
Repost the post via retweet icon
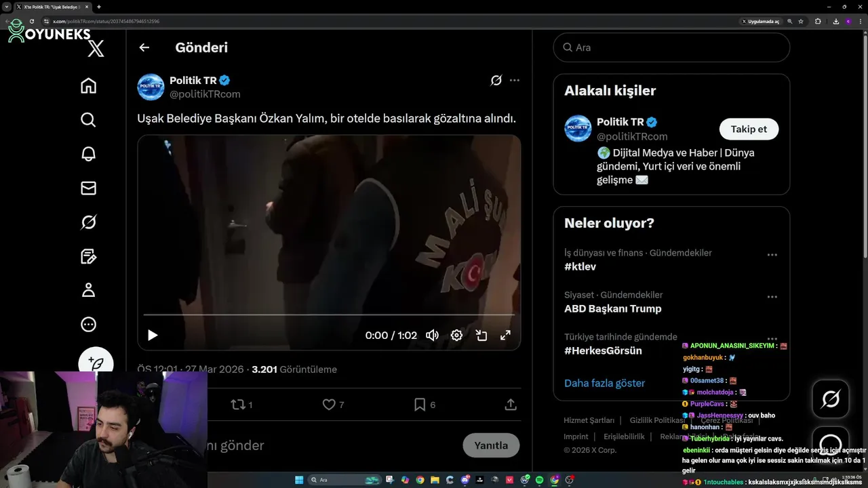click(x=237, y=405)
